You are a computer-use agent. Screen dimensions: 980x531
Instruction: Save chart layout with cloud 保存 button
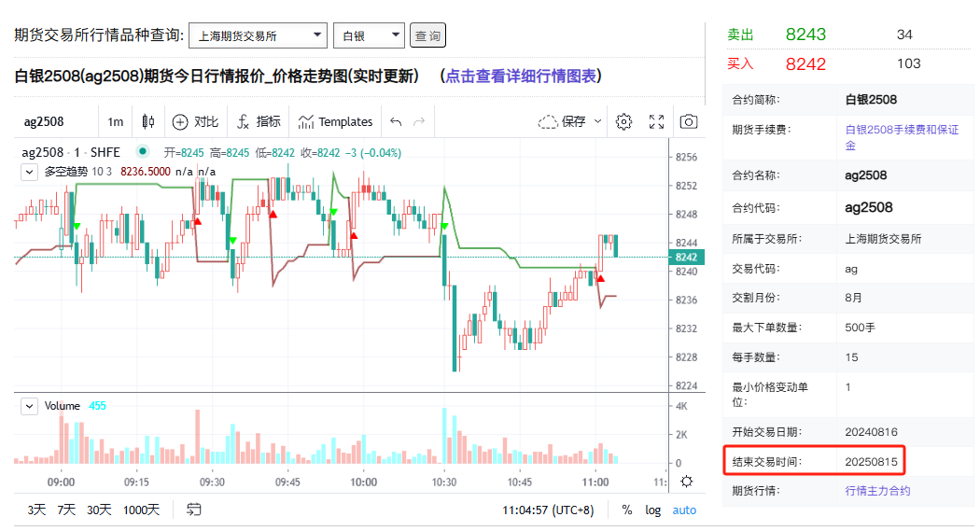click(x=562, y=122)
